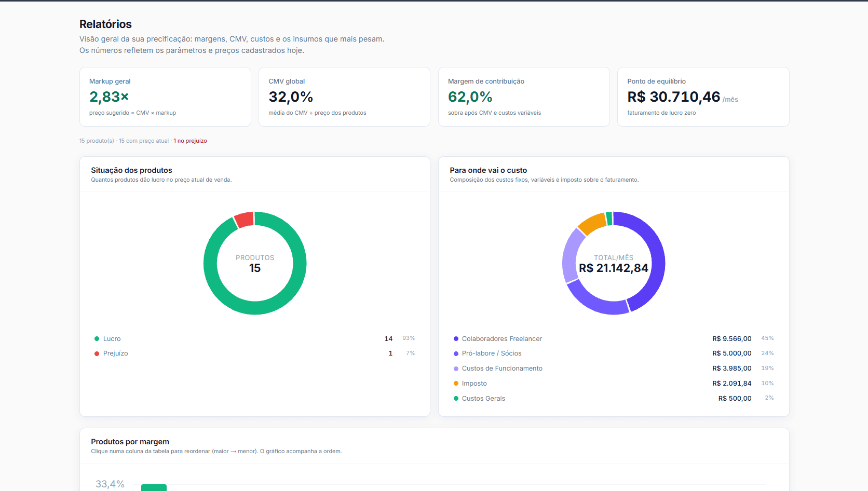Click the green Lucro segment of products donut
The width and height of the screenshot is (868, 491).
(x=255, y=307)
